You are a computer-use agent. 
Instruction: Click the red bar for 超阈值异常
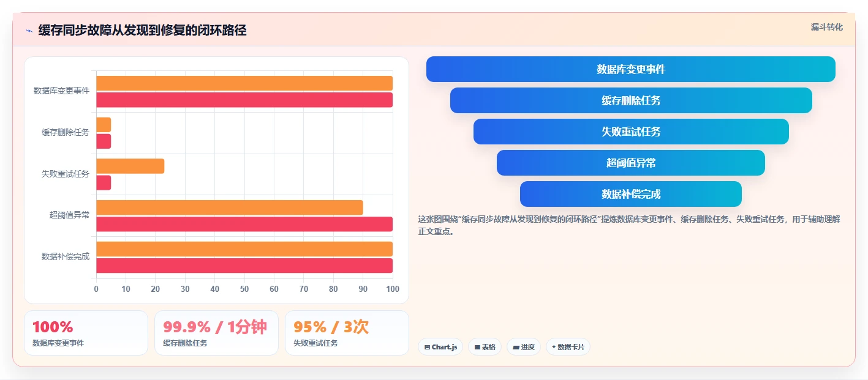tap(244, 224)
